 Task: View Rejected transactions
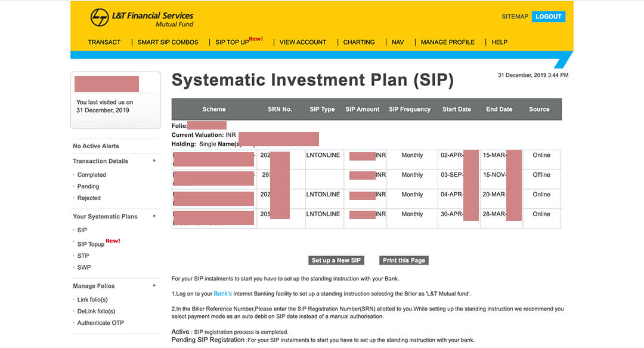click(x=89, y=198)
